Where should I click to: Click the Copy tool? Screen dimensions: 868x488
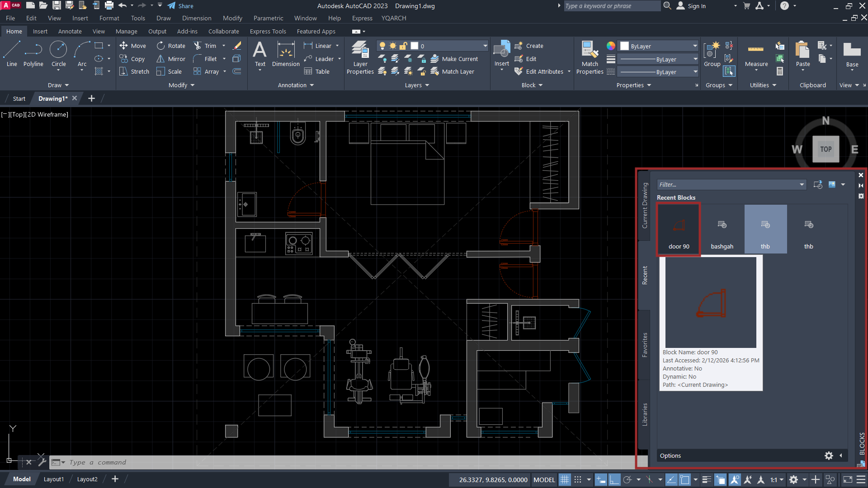point(132,59)
